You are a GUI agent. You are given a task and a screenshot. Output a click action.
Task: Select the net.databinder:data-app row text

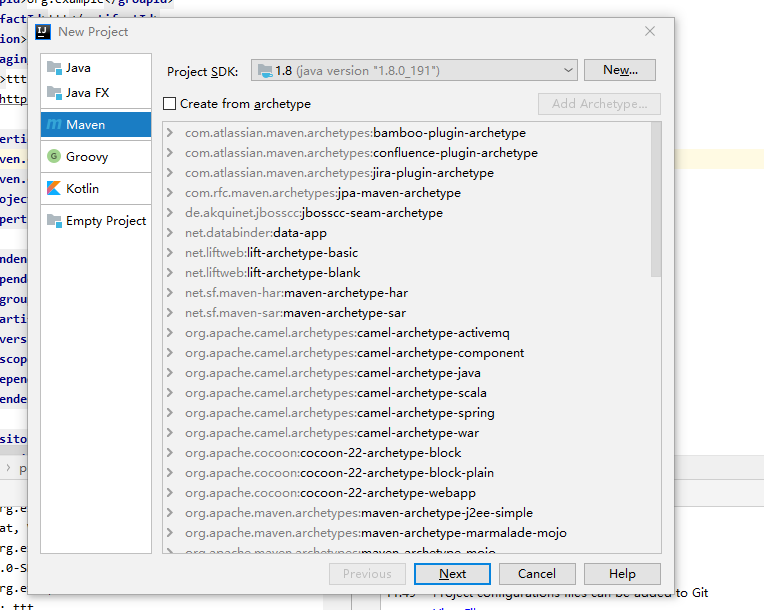click(256, 232)
